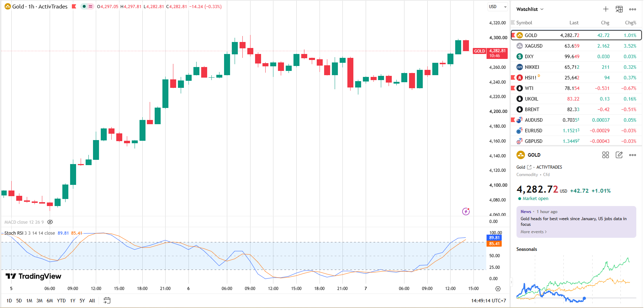Toggle MACD indicator visibility eye

click(x=50, y=222)
